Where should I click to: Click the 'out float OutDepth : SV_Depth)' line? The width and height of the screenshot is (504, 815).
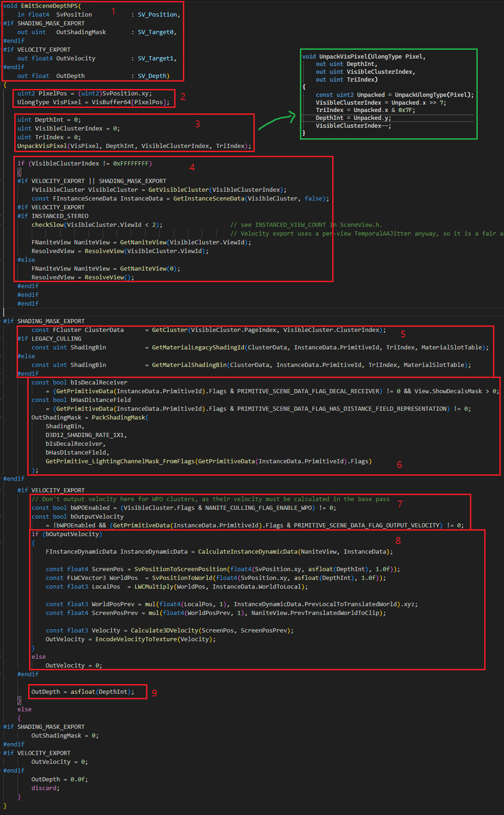[x=94, y=76]
